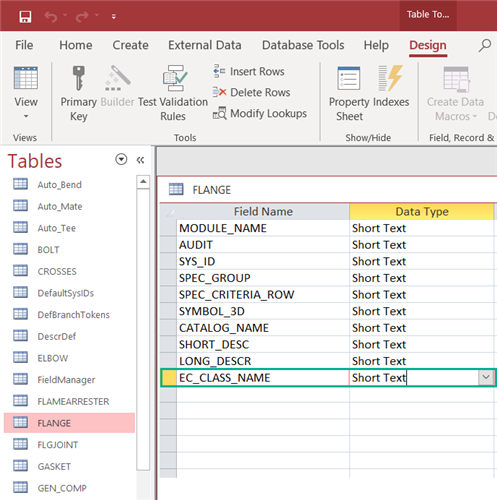Open Auto_Bend table
497x500 pixels.
59,185
